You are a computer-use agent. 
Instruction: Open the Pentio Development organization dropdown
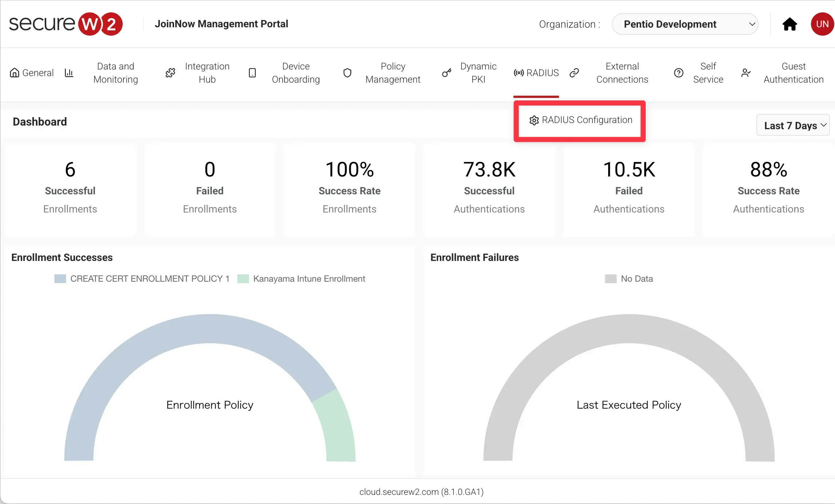point(685,24)
